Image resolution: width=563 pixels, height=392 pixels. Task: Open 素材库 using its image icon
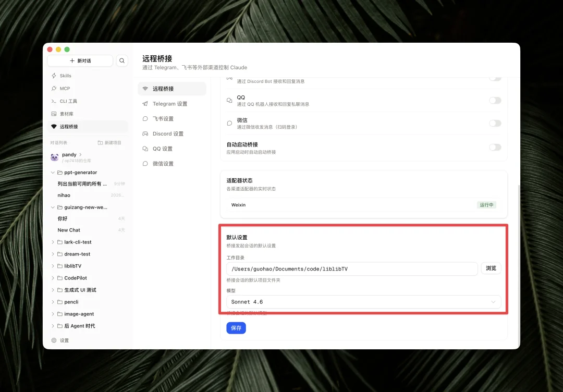point(54,113)
